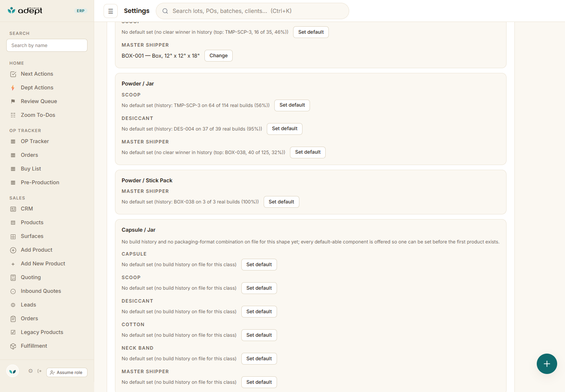Open CRM contact card item
This screenshot has width=565, height=392.
(x=47, y=209)
